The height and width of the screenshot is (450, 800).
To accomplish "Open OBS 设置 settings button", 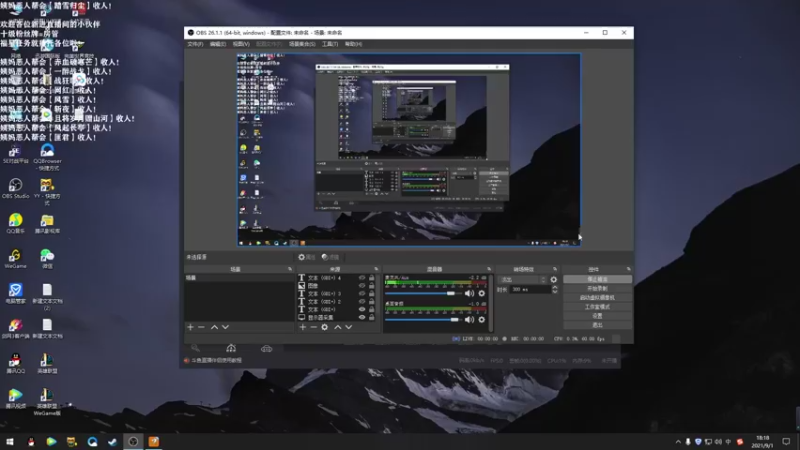I will coord(597,316).
